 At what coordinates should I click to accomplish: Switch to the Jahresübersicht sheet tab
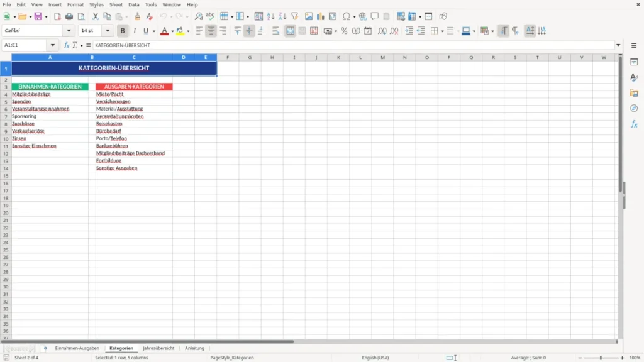(158, 348)
